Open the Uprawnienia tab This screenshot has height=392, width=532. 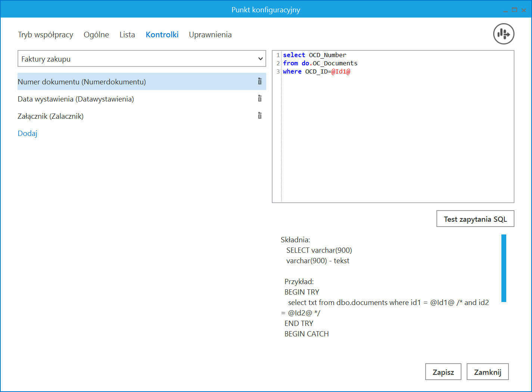tap(210, 35)
